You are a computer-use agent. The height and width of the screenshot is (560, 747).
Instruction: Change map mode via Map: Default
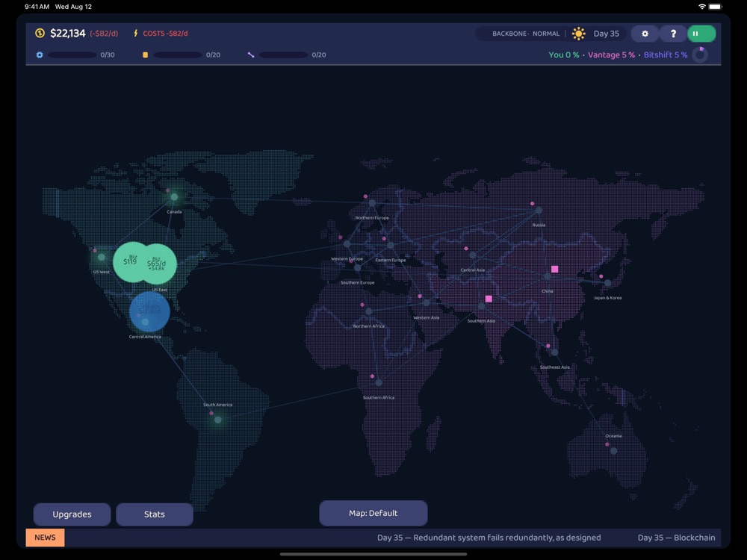click(x=373, y=514)
